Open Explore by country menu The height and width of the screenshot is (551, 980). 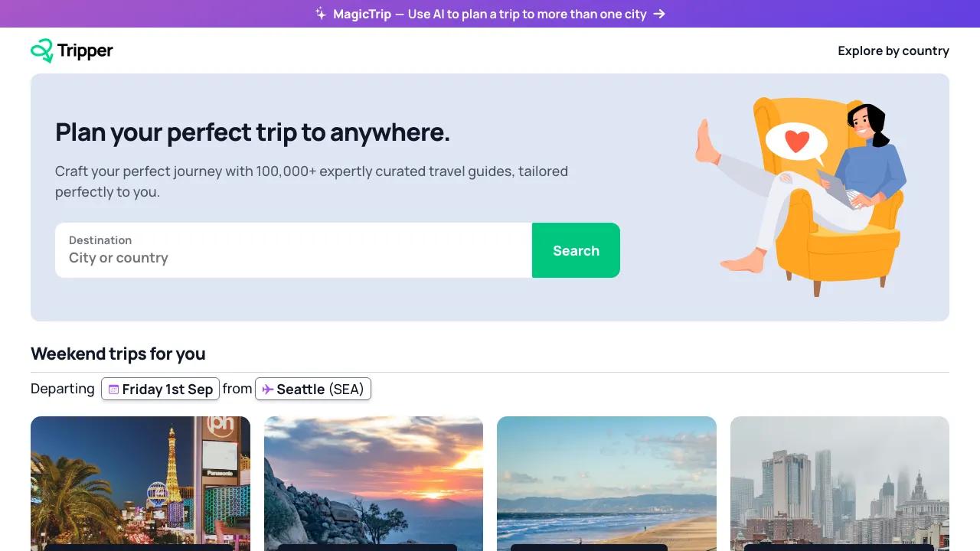pyautogui.click(x=893, y=51)
